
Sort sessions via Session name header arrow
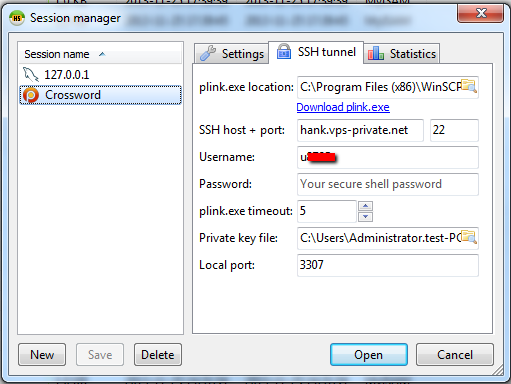[102, 54]
